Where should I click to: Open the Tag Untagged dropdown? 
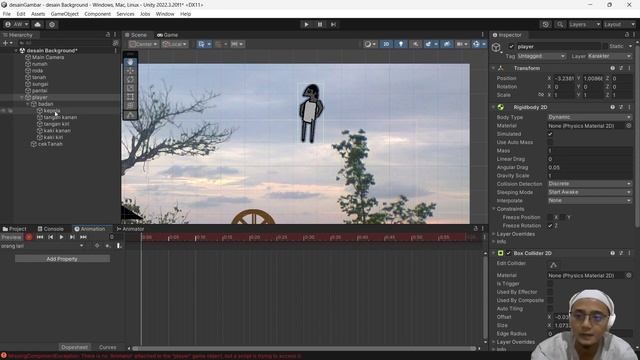tap(542, 56)
